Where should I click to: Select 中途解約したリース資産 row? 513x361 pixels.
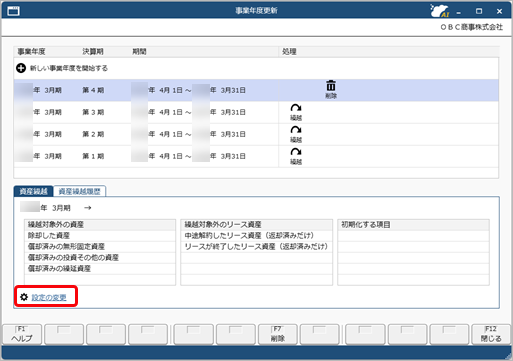[256, 236]
